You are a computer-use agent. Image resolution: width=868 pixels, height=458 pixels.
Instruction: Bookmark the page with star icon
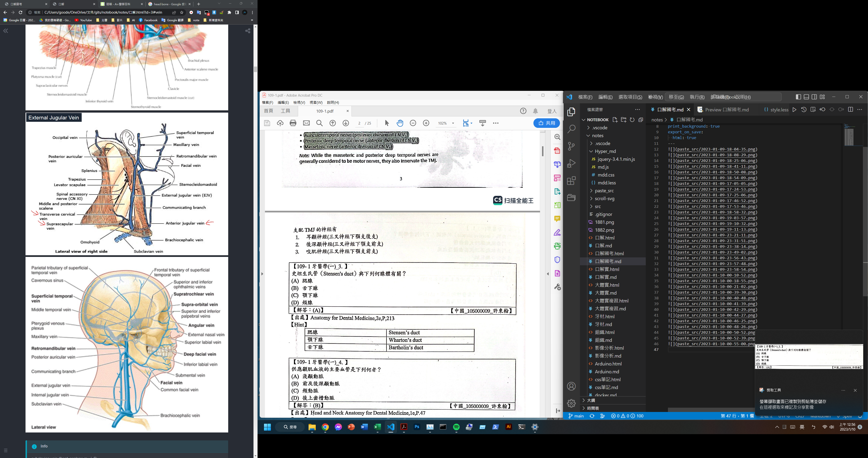[x=182, y=12]
